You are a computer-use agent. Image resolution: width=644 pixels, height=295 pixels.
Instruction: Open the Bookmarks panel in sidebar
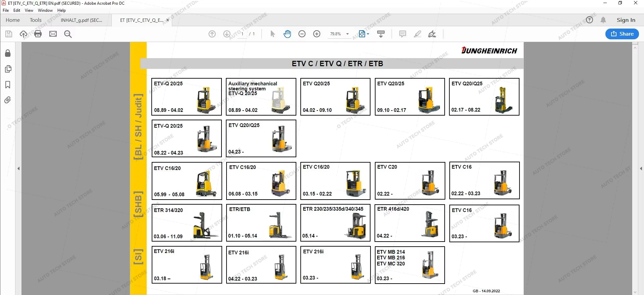(x=8, y=85)
